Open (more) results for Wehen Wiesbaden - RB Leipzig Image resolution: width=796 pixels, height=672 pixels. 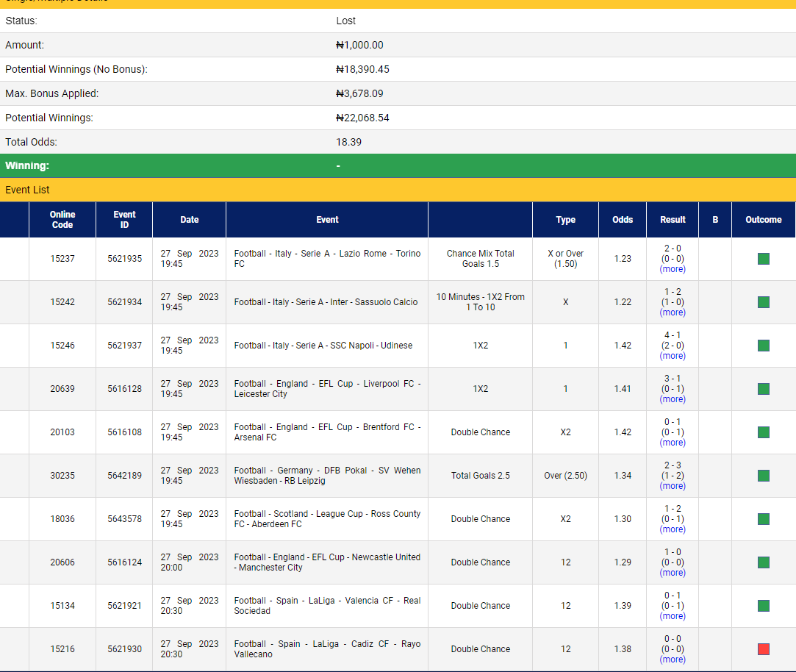click(673, 486)
